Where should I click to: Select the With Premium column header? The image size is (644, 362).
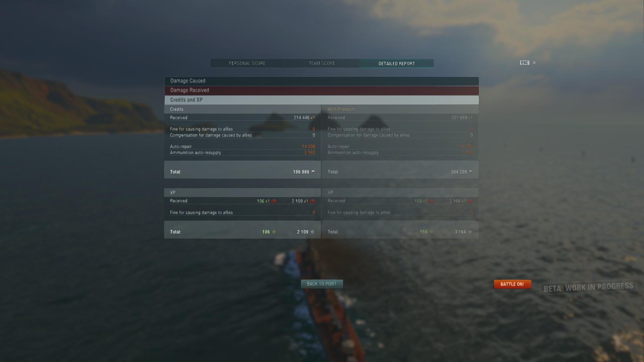click(341, 109)
